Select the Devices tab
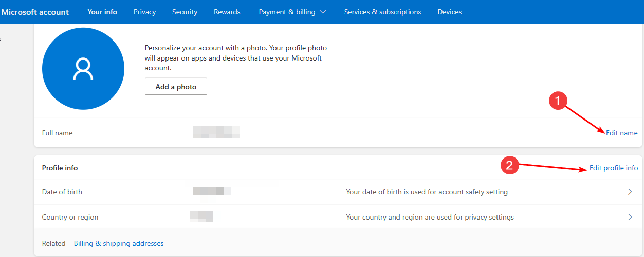Viewport: 644px width, 257px height. [449, 12]
